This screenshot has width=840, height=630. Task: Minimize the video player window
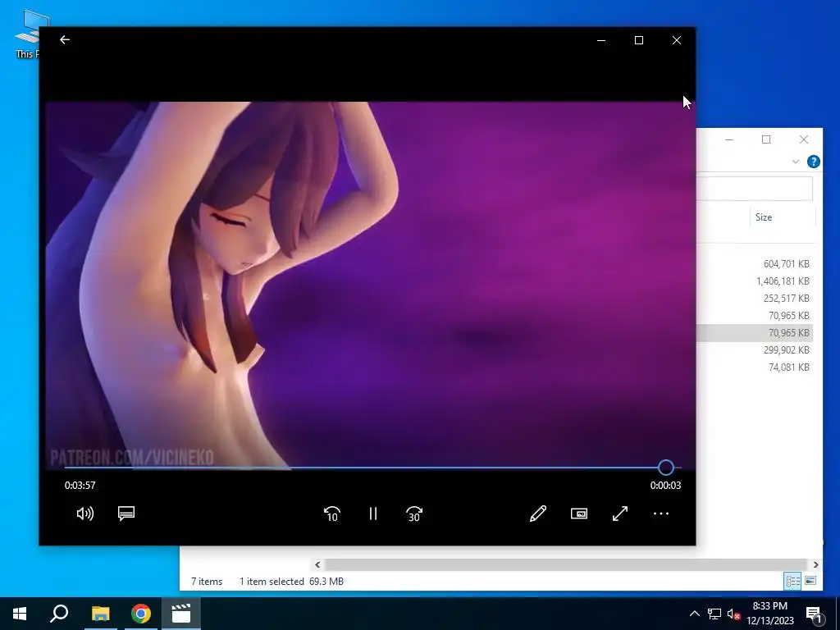coord(601,40)
